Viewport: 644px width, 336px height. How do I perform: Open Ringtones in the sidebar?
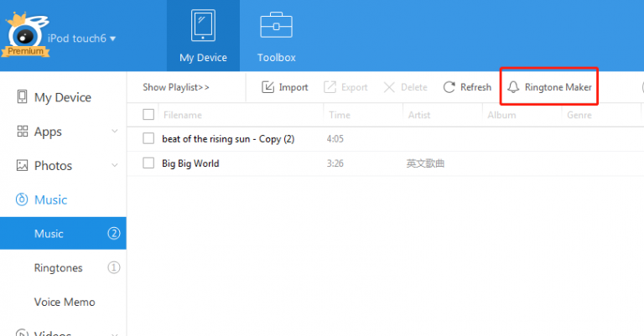point(58,268)
